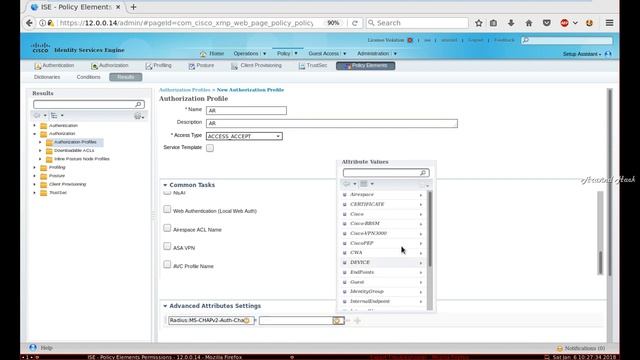Switch to TrustSec tab
The height and width of the screenshot is (360, 640).
click(313, 66)
